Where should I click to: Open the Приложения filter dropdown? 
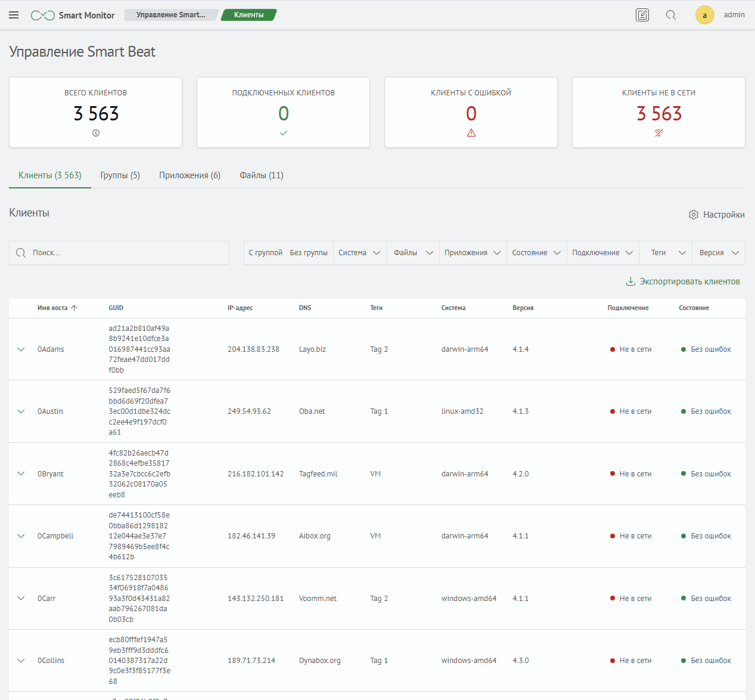click(473, 253)
